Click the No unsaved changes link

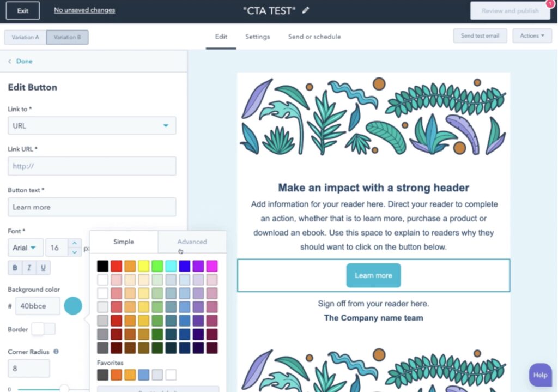pyautogui.click(x=84, y=10)
